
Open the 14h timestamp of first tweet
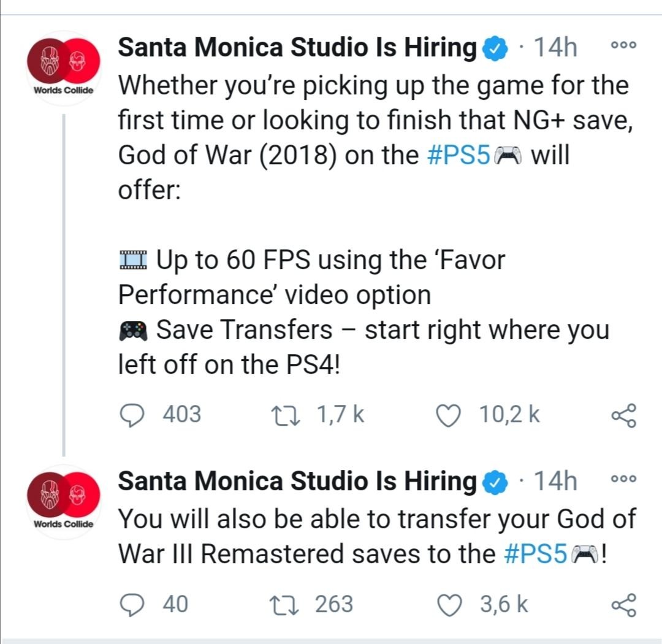pyautogui.click(x=555, y=47)
